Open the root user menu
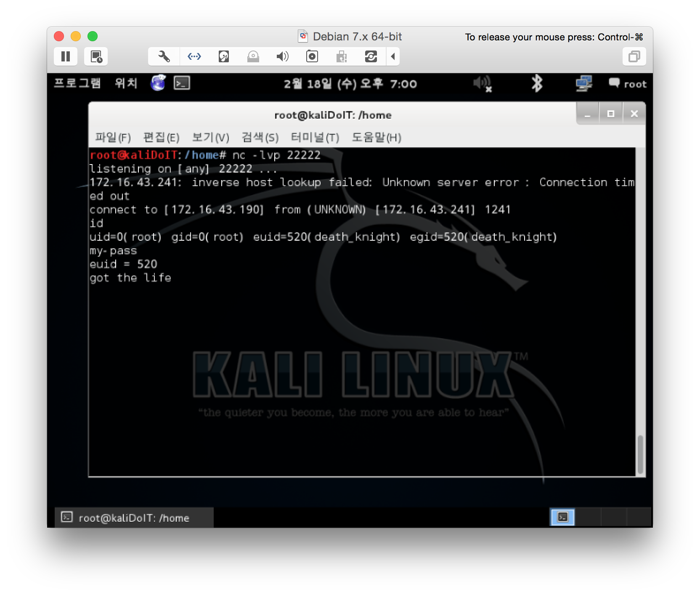The height and width of the screenshot is (595, 700). click(x=628, y=84)
